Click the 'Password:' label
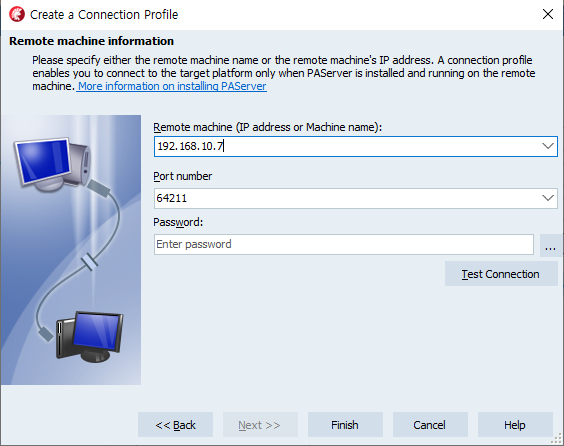 [x=178, y=222]
